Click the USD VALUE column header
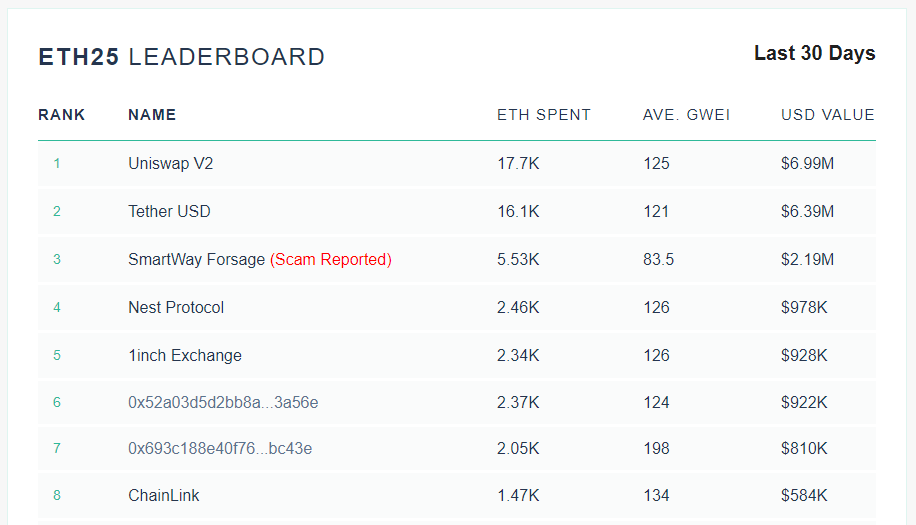 point(827,115)
